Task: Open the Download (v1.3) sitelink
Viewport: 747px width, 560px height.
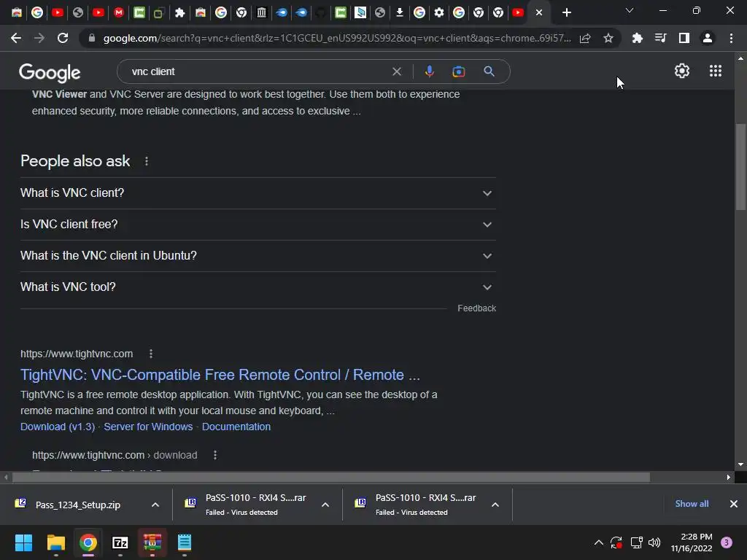Action: (x=58, y=427)
